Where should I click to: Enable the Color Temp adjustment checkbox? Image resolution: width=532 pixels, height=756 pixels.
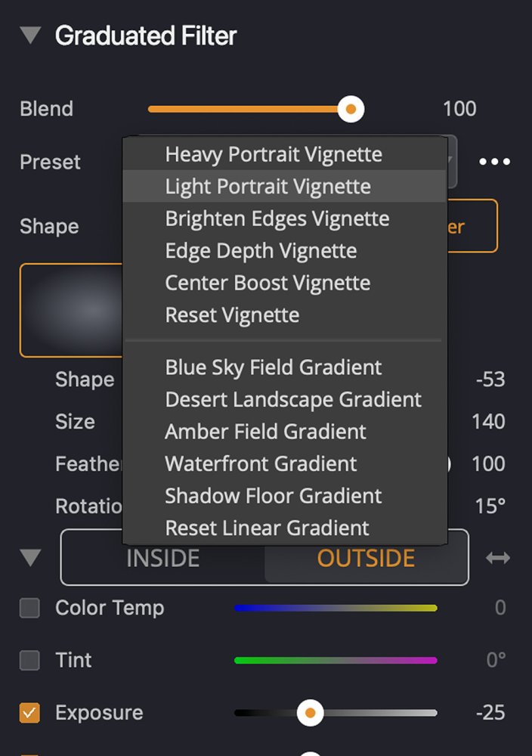29,607
